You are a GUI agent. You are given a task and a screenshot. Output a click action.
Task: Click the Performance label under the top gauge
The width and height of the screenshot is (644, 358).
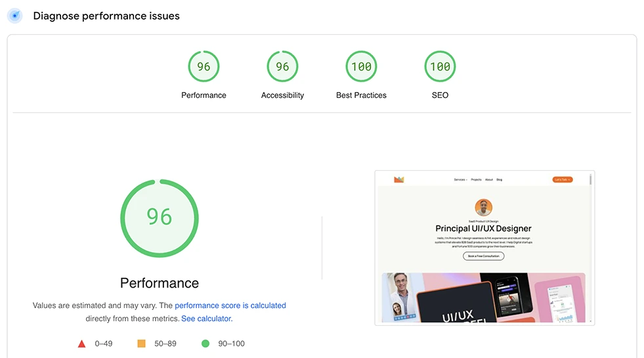(x=204, y=95)
